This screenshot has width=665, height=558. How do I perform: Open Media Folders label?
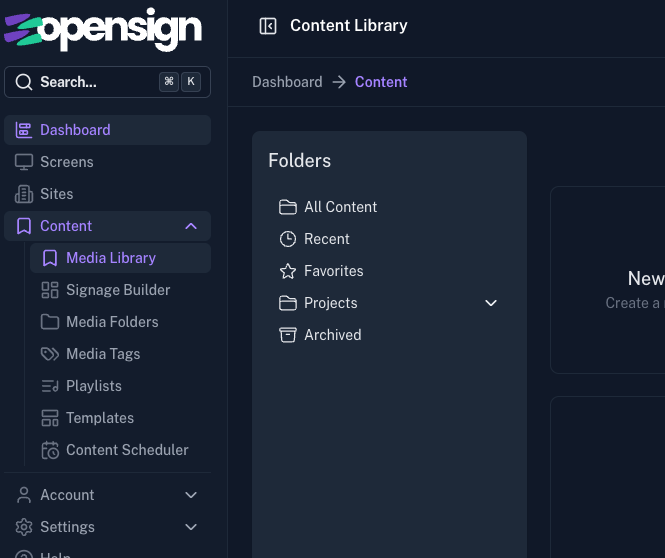tap(112, 322)
